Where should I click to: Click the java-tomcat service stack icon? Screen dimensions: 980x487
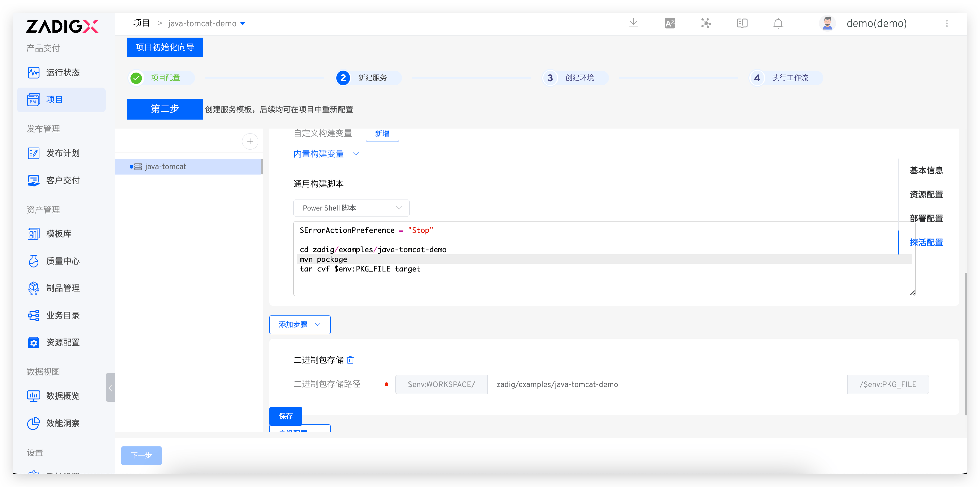pos(138,167)
